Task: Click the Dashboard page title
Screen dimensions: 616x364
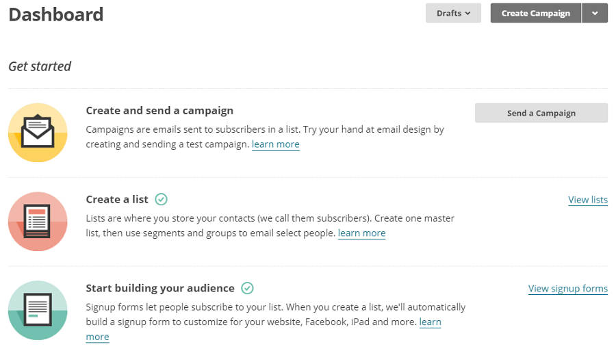Action: 56,14
